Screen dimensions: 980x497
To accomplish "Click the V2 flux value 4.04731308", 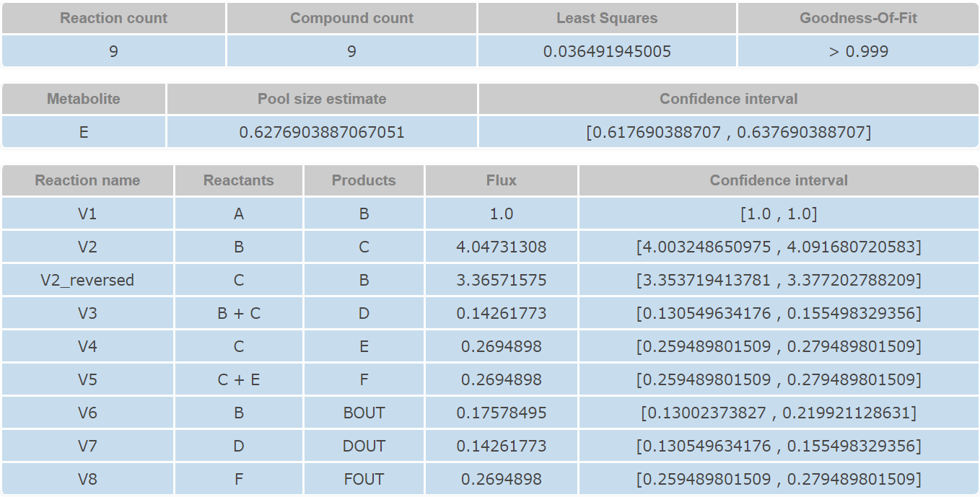I will pyautogui.click(x=502, y=247).
